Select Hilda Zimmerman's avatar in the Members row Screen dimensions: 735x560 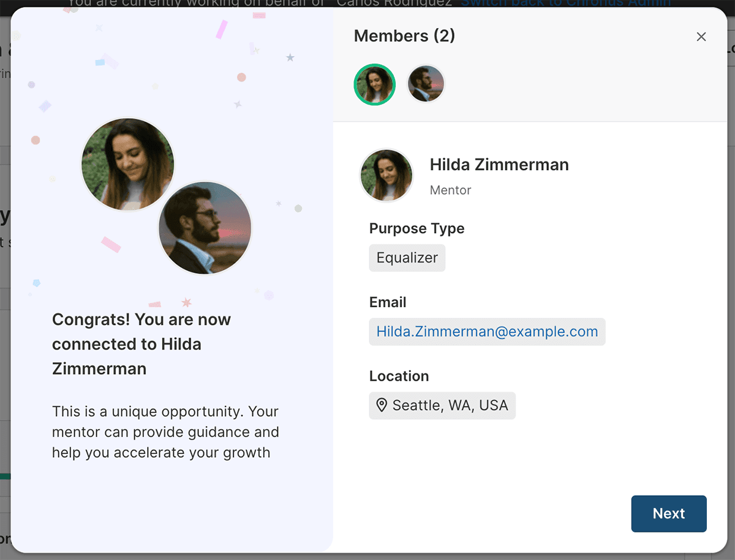375,84
